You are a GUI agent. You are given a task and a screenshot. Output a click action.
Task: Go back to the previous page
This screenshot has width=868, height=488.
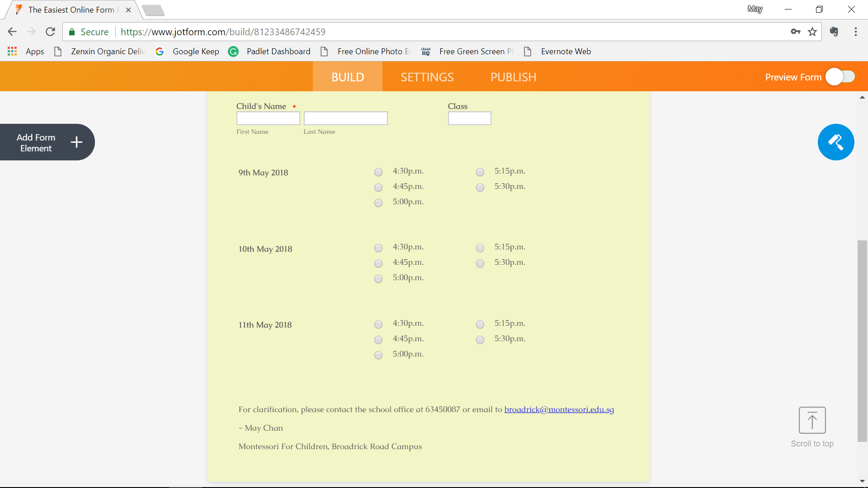(12, 32)
